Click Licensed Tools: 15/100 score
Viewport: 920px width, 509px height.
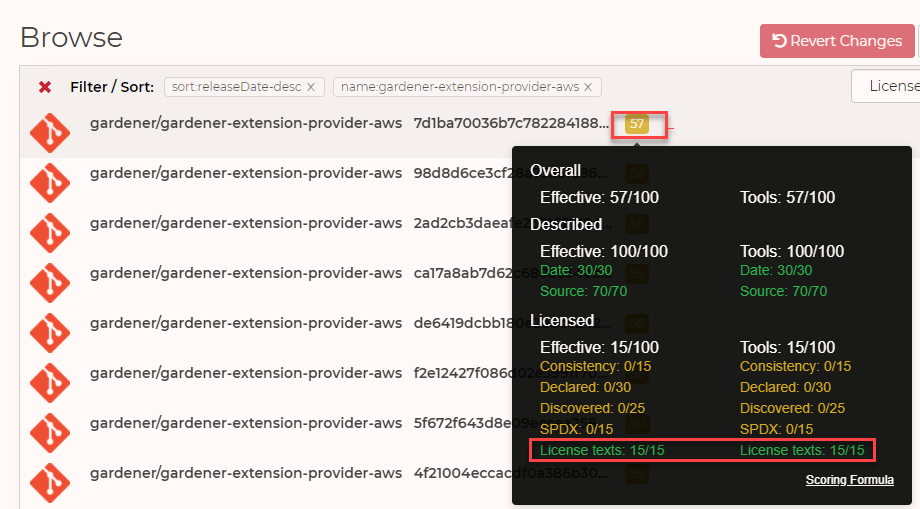point(787,347)
